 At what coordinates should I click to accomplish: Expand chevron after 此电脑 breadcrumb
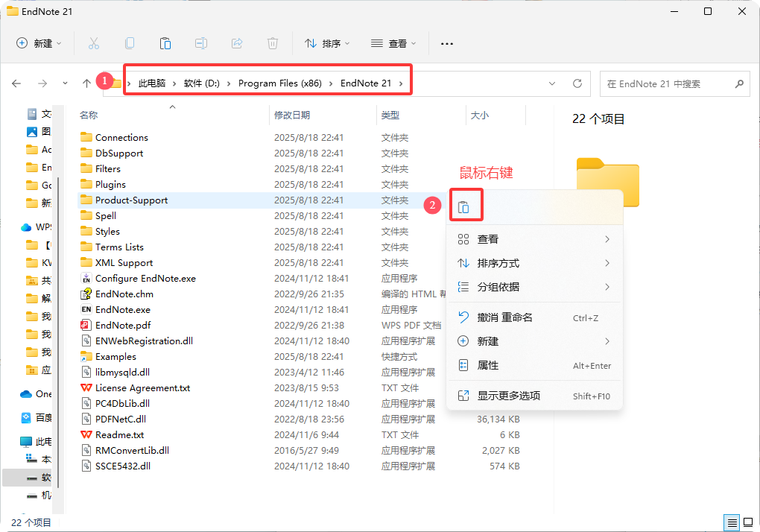(x=174, y=83)
